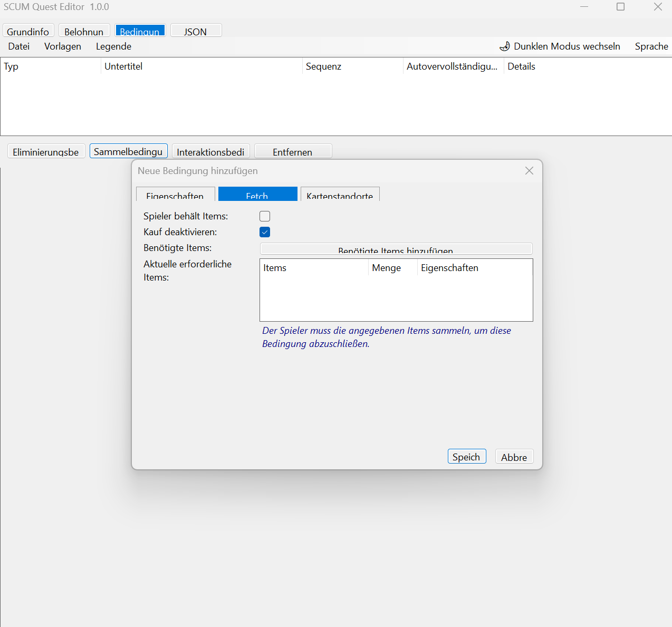Switch to the Grundinfo tab
672x627 pixels.
pyautogui.click(x=28, y=31)
